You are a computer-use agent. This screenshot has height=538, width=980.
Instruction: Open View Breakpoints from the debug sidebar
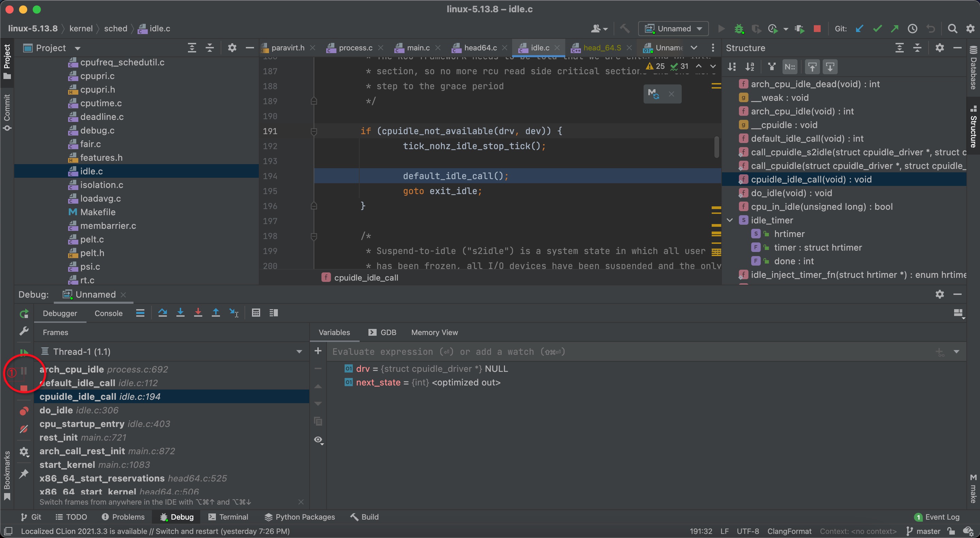pos(24,411)
